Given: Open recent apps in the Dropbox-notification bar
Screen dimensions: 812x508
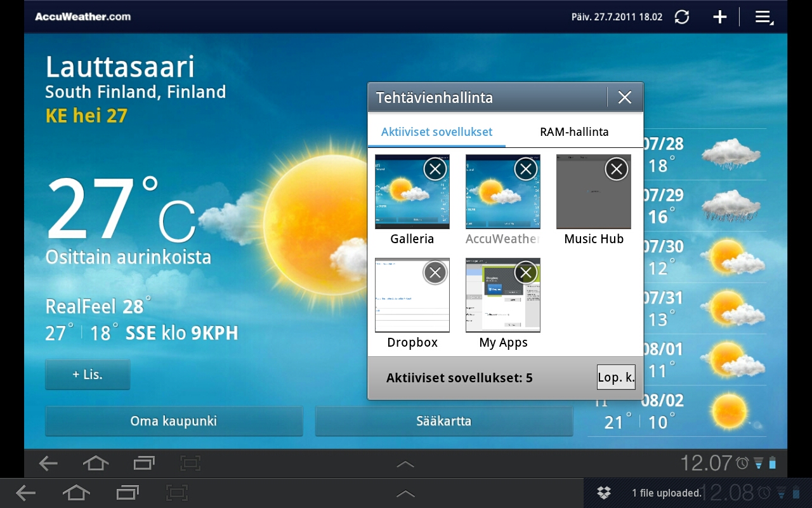Looking at the screenshot, I should click(x=128, y=493).
